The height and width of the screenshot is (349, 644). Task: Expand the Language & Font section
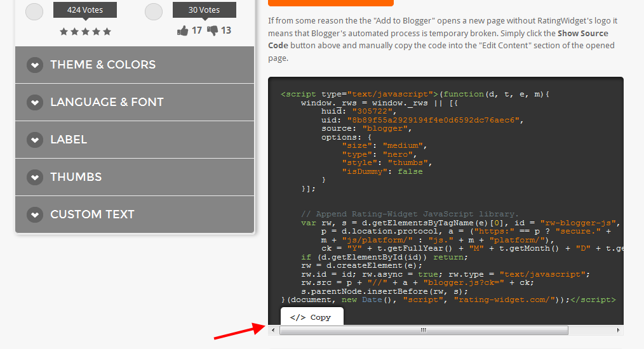pos(135,102)
